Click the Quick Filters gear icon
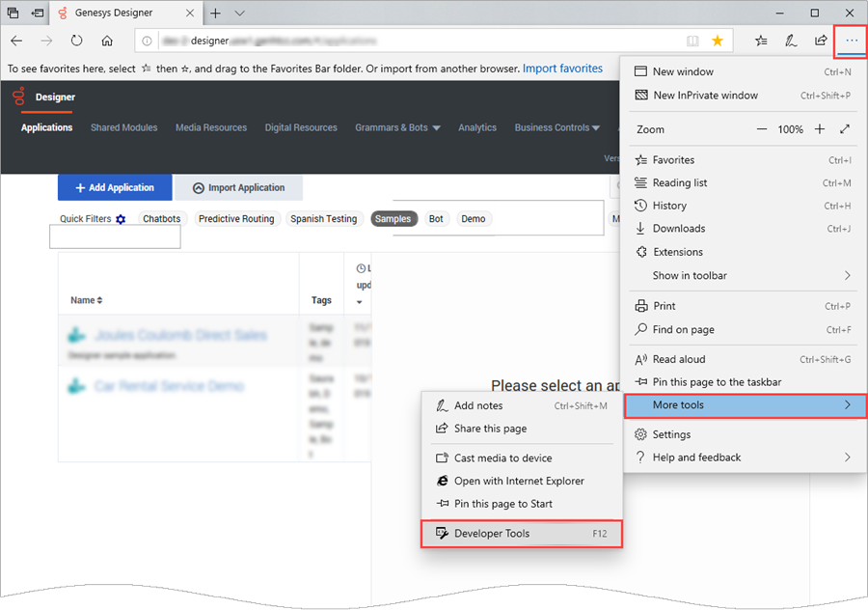Viewport: 868px width, 610px height. point(121,219)
